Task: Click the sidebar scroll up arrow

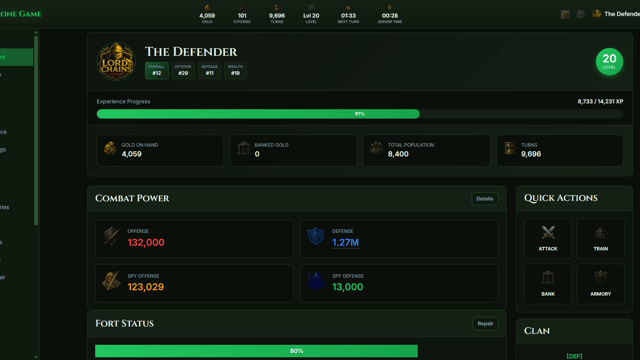Action: tap(36, 32)
